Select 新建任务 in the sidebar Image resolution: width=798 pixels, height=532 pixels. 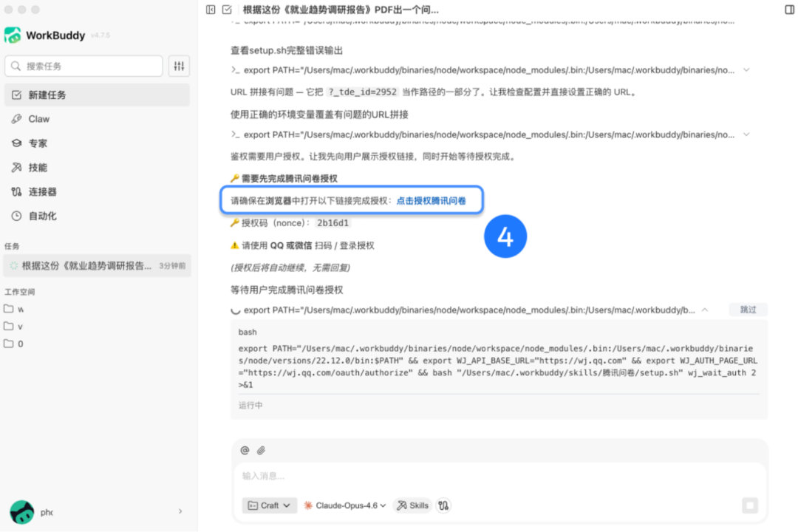97,95
